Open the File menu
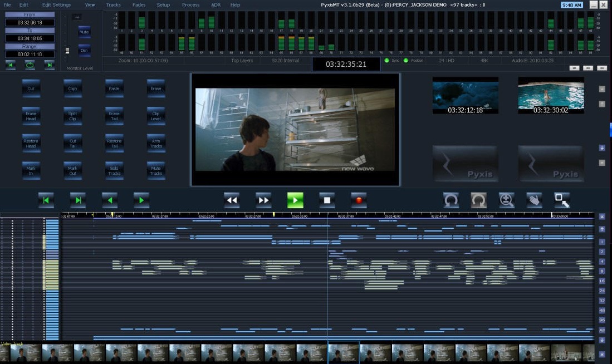Image resolution: width=612 pixels, height=364 pixels. pos(7,4)
